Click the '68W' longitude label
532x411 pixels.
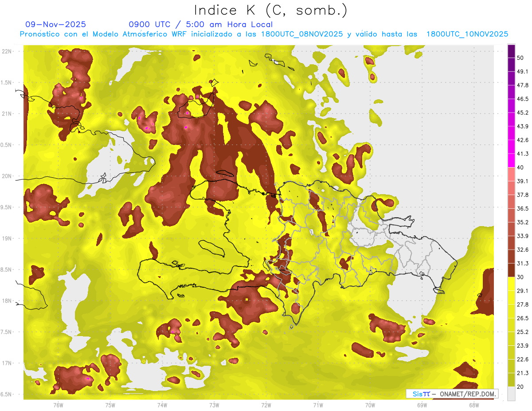point(474,405)
